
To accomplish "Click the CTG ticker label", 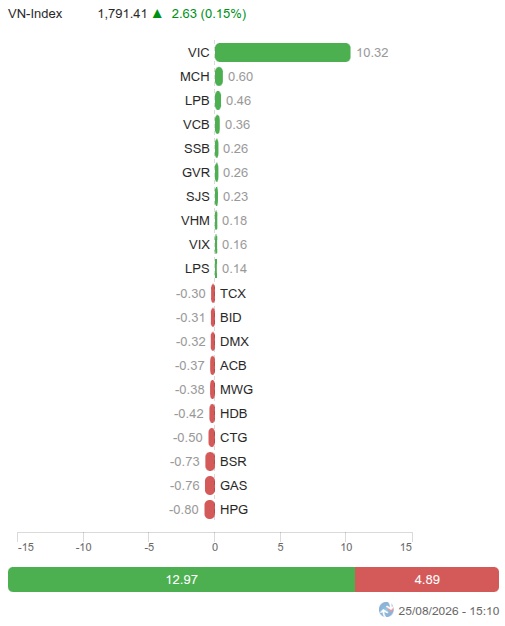I will pyautogui.click(x=234, y=438).
